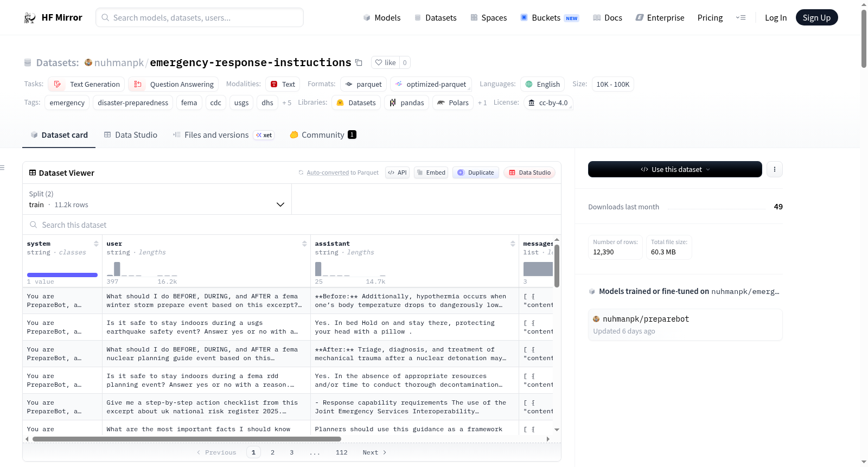Select the English language tag
Image resolution: width=868 pixels, height=467 pixels.
542,84
